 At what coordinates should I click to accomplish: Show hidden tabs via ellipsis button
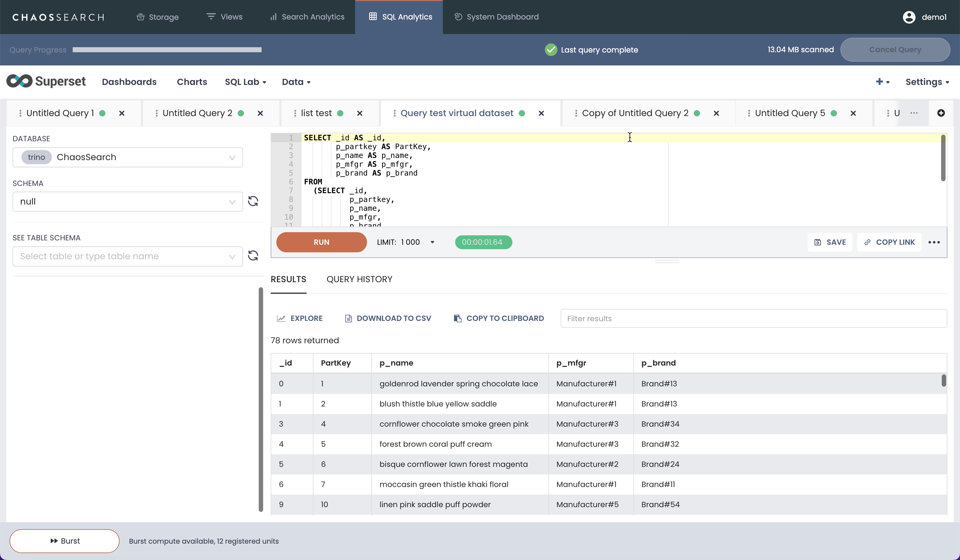pos(913,113)
